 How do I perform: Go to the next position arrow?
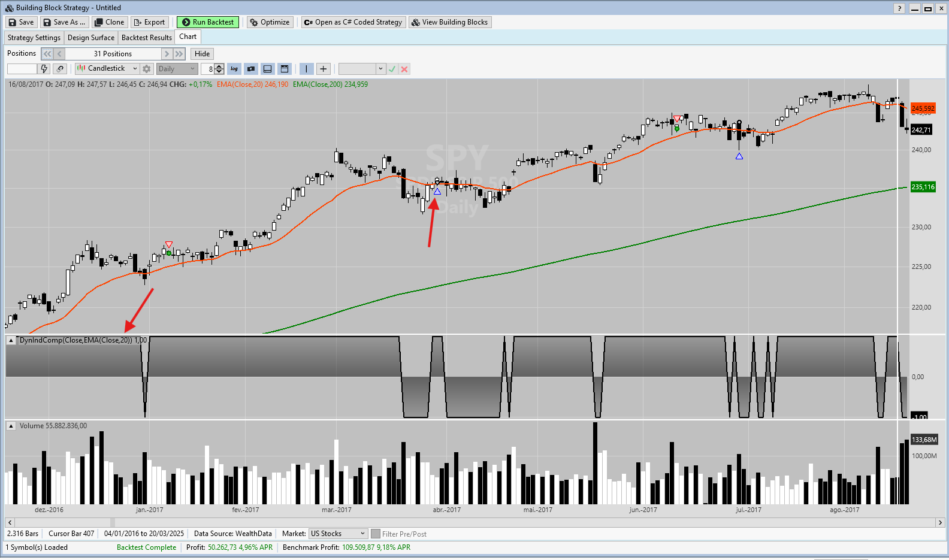(x=167, y=54)
